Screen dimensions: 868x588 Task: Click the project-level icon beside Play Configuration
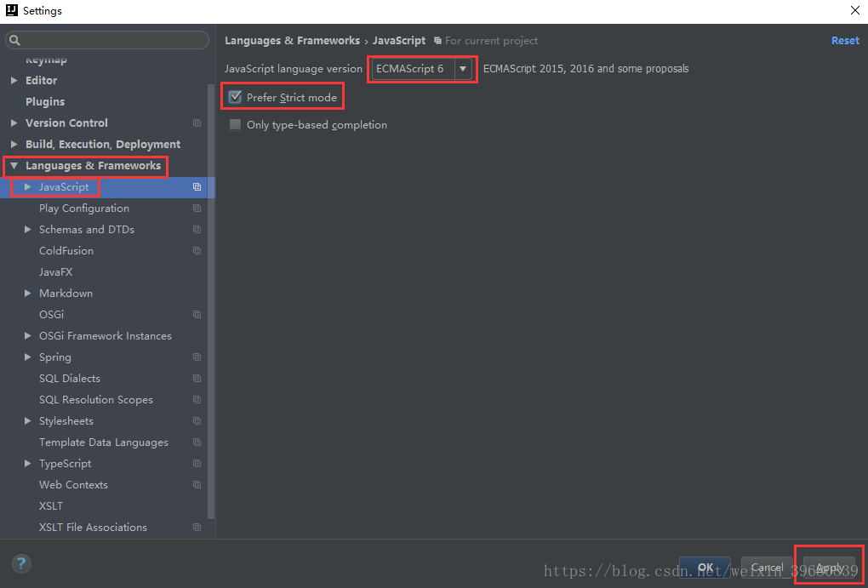pos(197,208)
